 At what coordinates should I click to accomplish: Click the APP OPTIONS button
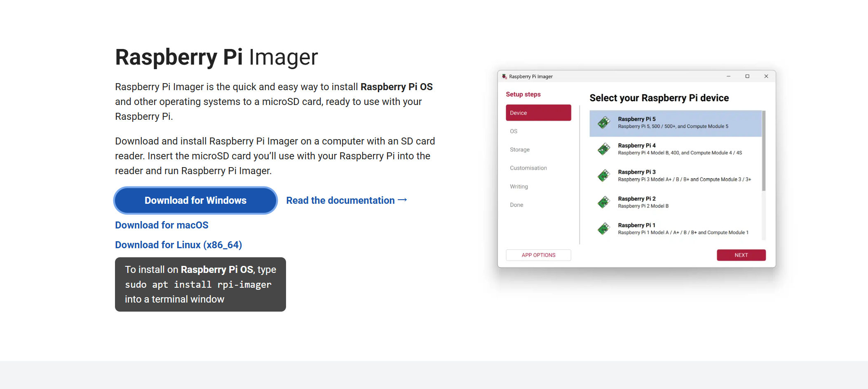[538, 255]
